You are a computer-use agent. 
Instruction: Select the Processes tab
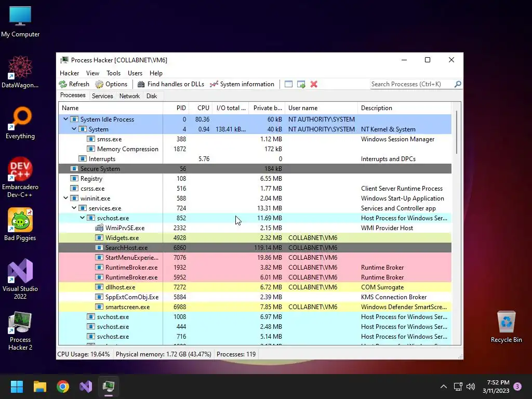[73, 96]
